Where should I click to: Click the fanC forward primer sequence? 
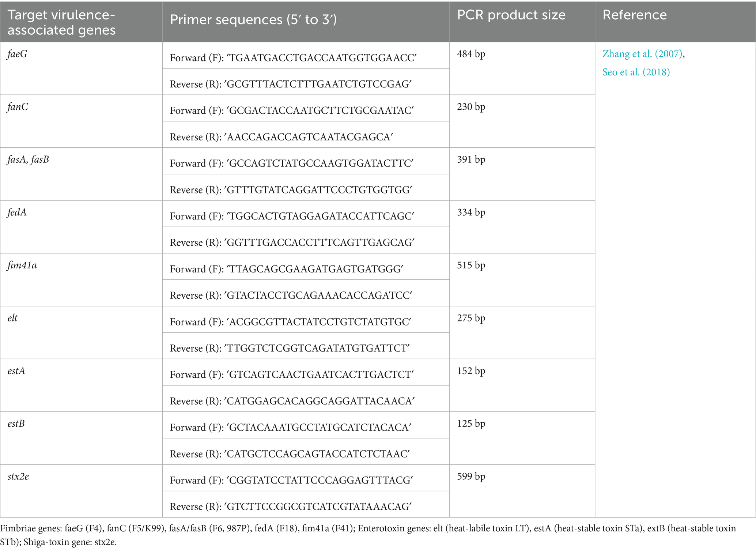click(292, 110)
